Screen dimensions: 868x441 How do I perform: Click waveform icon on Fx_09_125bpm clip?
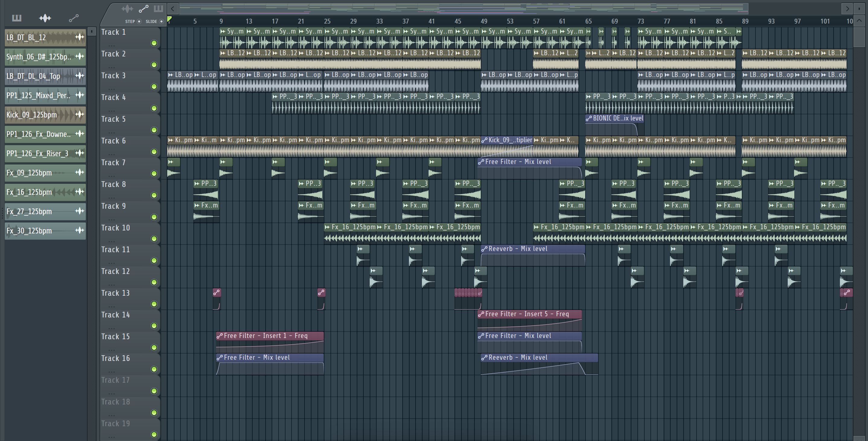pyautogui.click(x=79, y=172)
